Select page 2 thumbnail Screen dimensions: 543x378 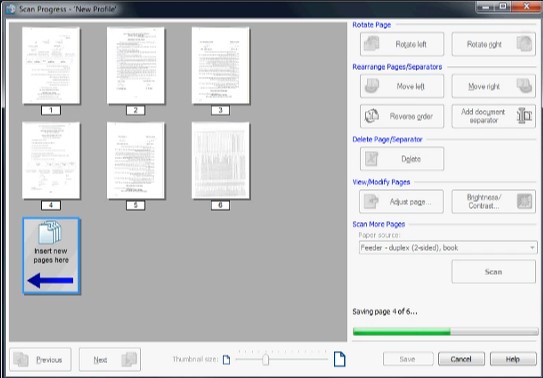pyautogui.click(x=136, y=65)
